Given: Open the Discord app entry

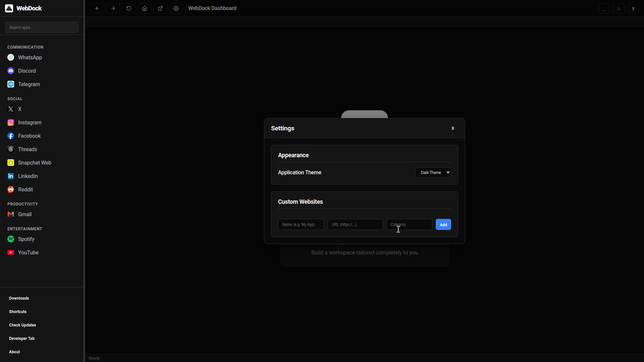Looking at the screenshot, I should pyautogui.click(x=42, y=71).
